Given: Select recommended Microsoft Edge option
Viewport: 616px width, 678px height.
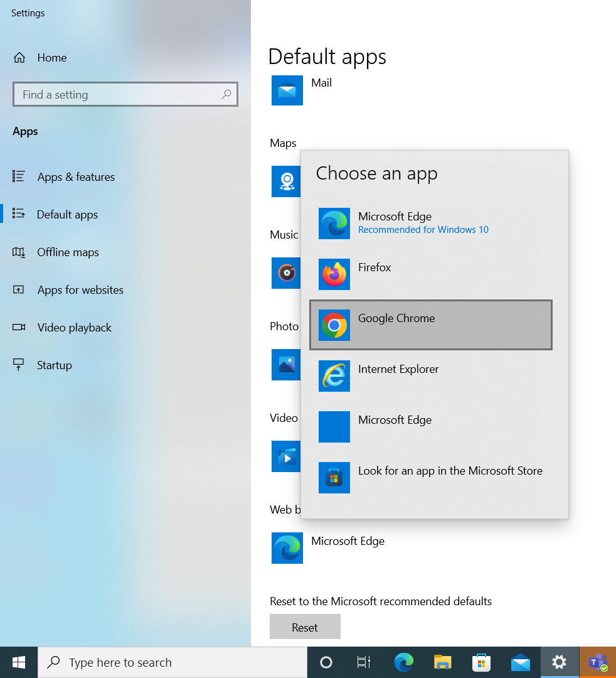Looking at the screenshot, I should click(431, 223).
